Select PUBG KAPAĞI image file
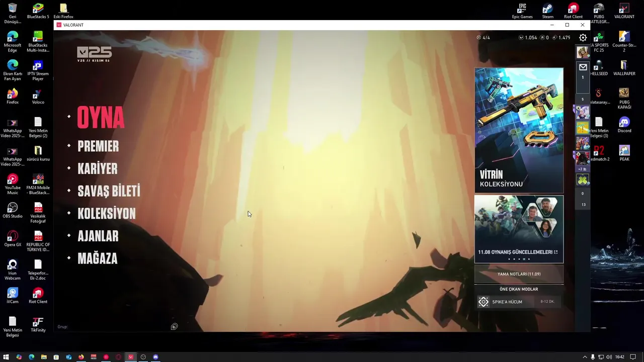The image size is (644, 362). (x=624, y=99)
